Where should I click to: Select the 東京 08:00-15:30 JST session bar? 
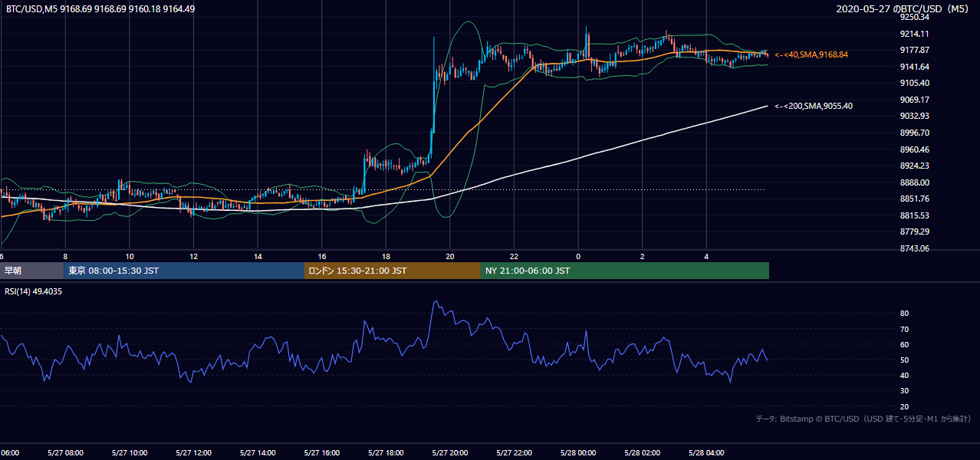click(184, 271)
